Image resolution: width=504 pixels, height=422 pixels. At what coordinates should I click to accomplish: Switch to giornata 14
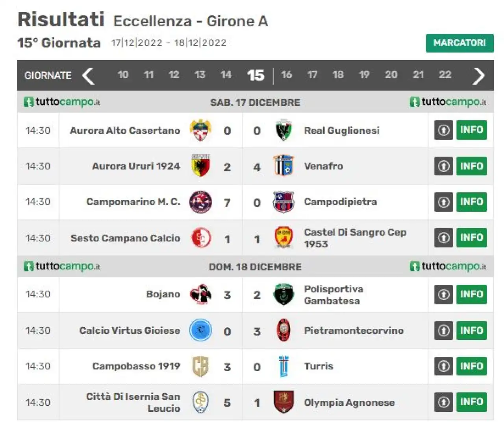[226, 75]
